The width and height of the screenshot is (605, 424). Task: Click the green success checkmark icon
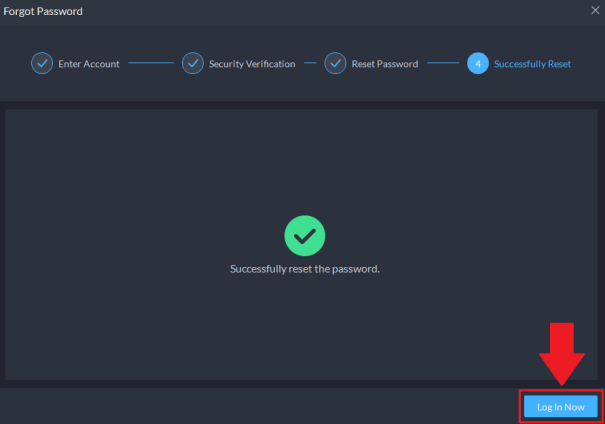[x=304, y=236]
